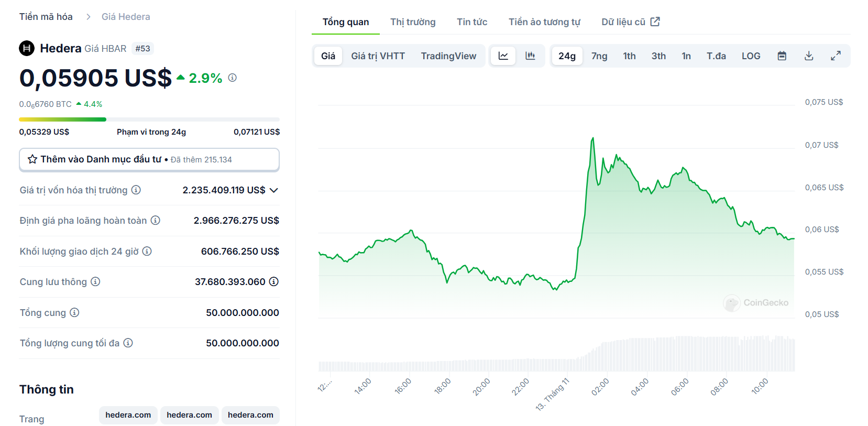Download chart data icon
This screenshot has width=868, height=426.
point(809,56)
